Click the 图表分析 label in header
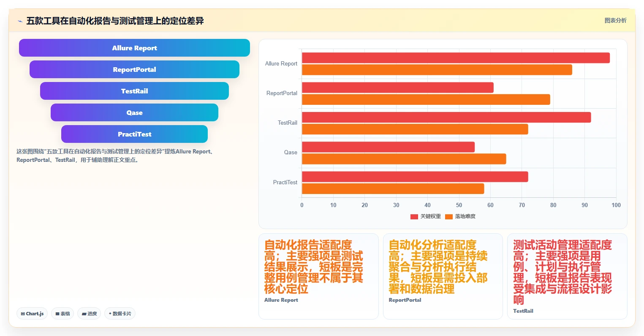Screen dimensions: 644x336 tap(615, 20)
